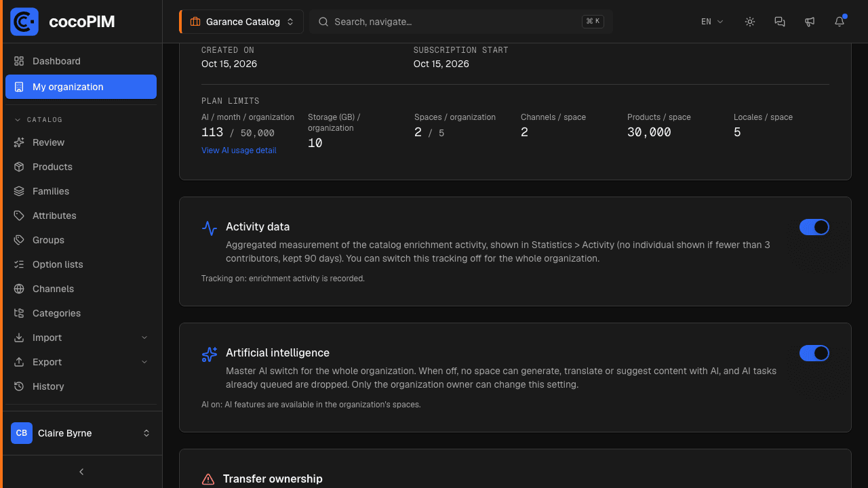The height and width of the screenshot is (488, 868).
Task: Click the Artificial intelligence sparkle icon
Action: (210, 354)
